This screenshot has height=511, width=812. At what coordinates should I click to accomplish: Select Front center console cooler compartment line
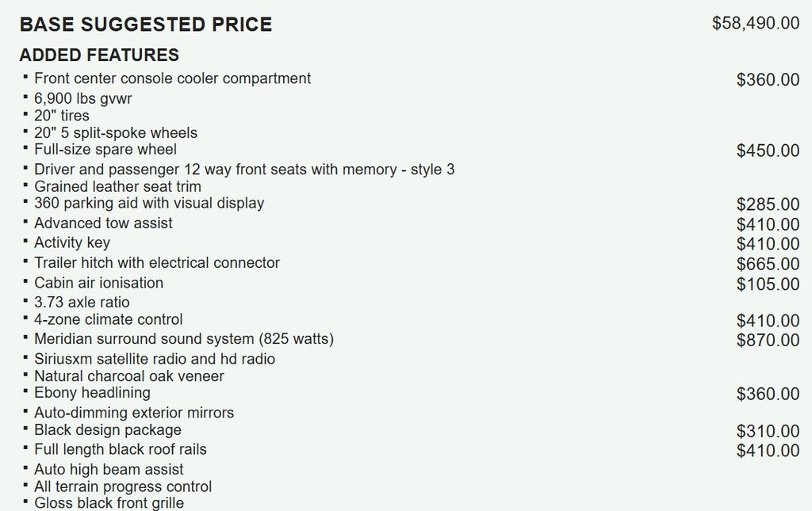tap(172, 78)
